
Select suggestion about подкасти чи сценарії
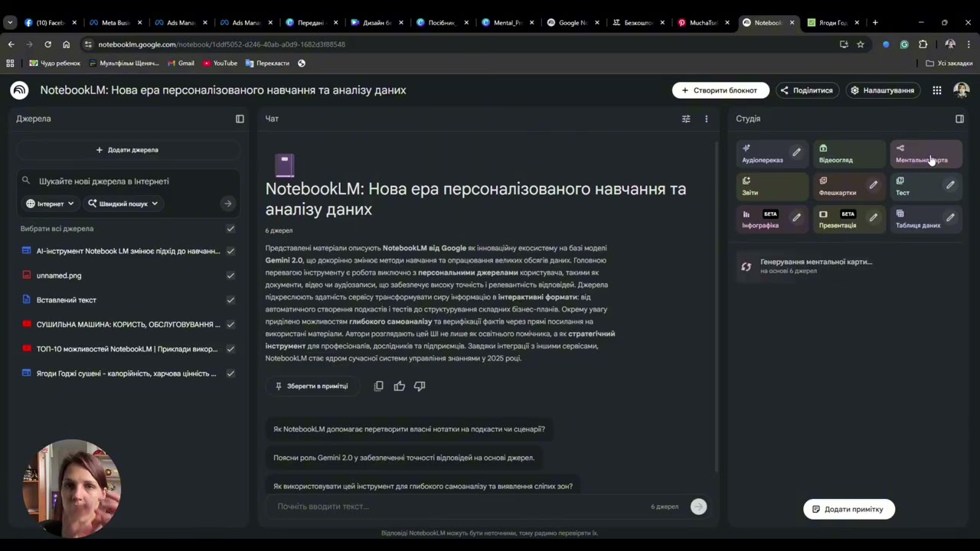point(410,429)
